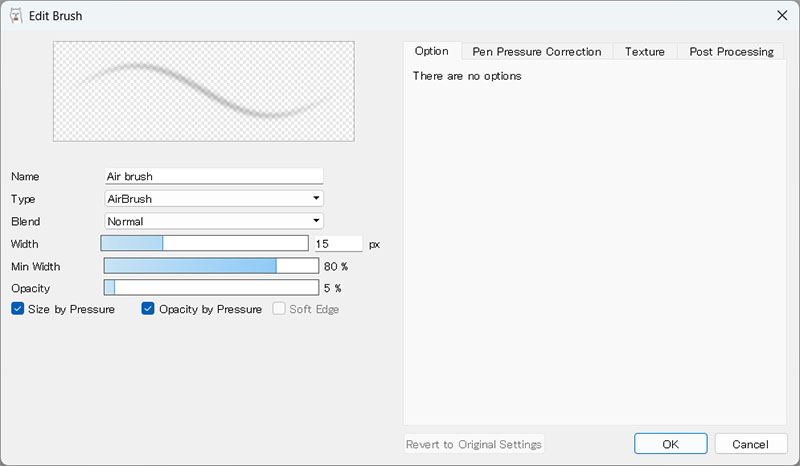Click the brush stroke preview thumbnail

point(203,91)
